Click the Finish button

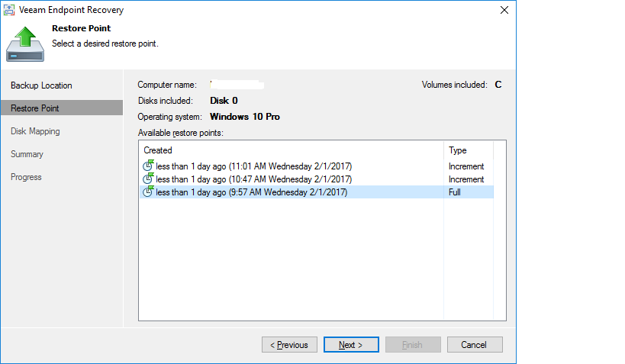[x=412, y=345]
